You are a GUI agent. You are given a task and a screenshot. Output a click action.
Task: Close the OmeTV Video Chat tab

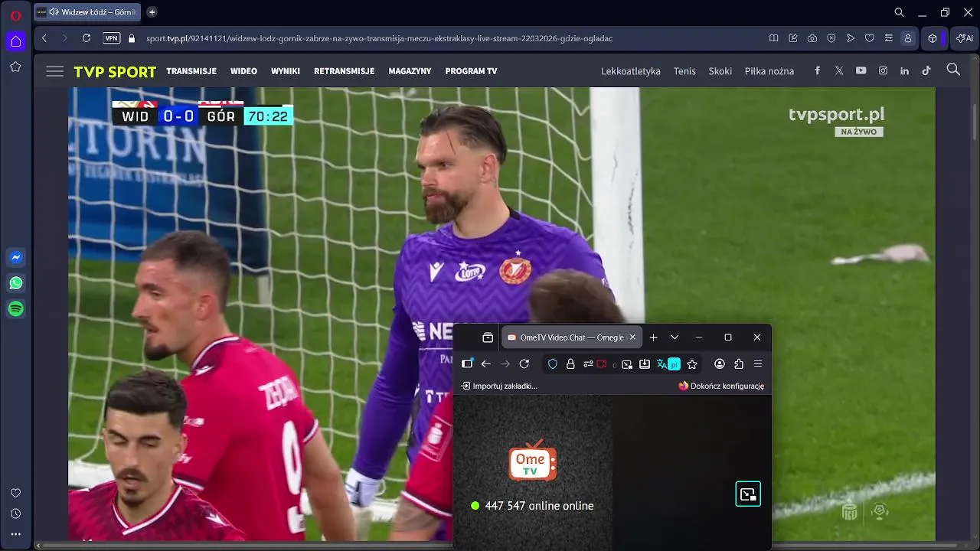632,337
